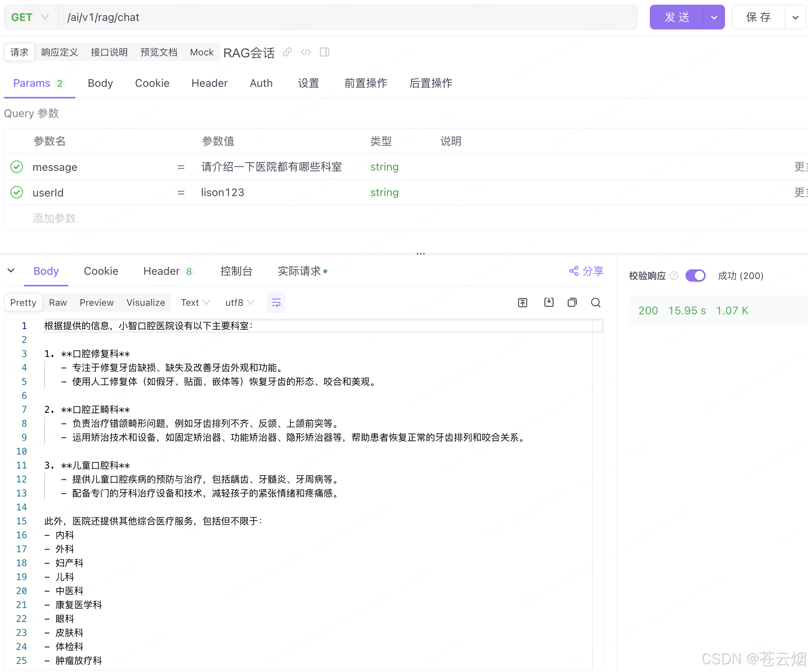This screenshot has width=808, height=672.
Task: Open the generate code icon
Action: pos(306,52)
